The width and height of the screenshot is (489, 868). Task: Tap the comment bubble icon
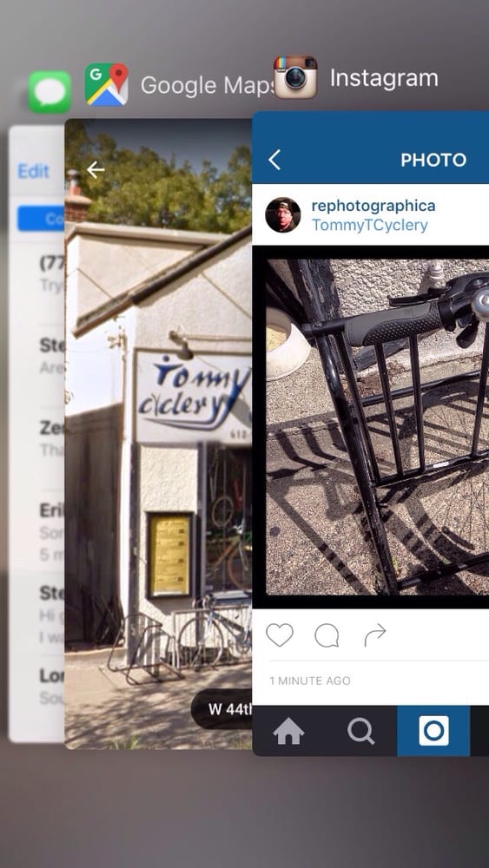(x=327, y=635)
